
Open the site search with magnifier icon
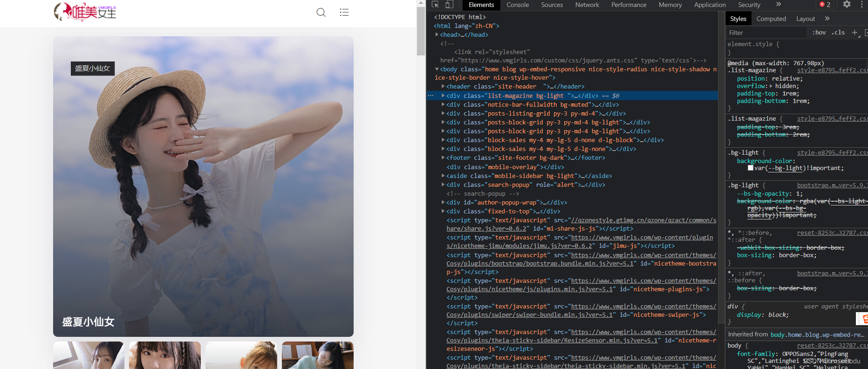pyautogui.click(x=321, y=12)
